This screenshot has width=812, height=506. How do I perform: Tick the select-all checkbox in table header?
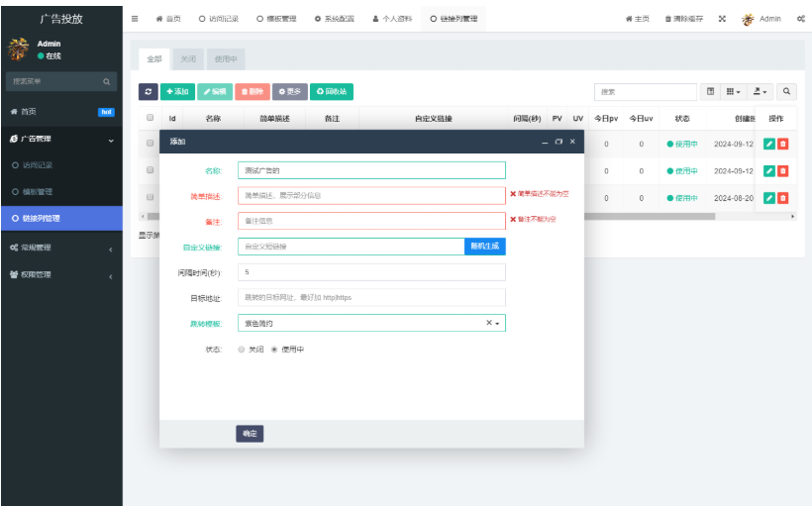(151, 118)
